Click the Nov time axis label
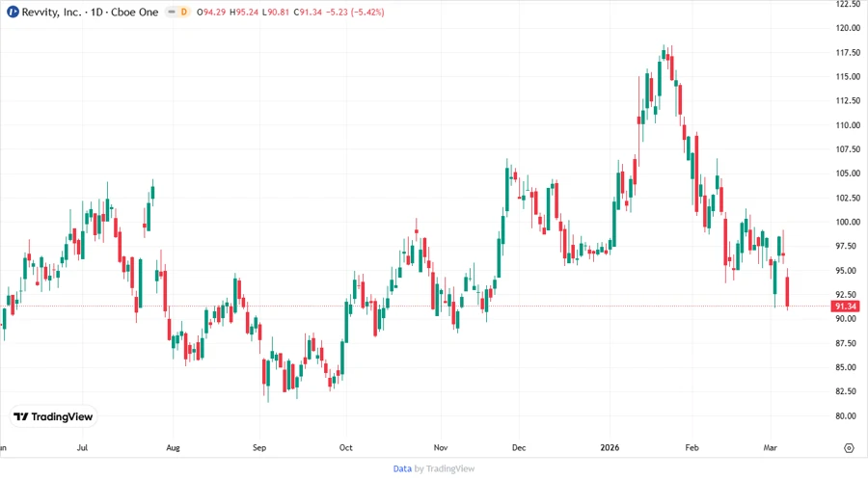This screenshot has height=480, width=868. pyautogui.click(x=441, y=447)
